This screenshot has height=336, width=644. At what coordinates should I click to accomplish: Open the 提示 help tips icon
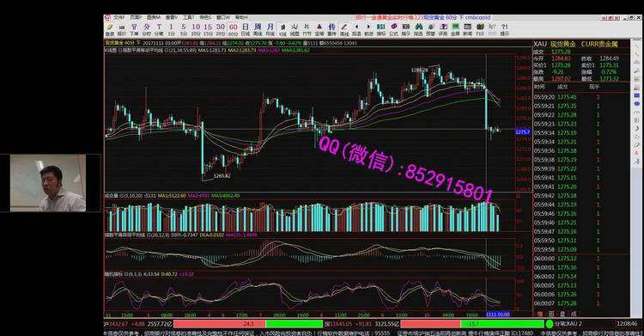(x=504, y=29)
